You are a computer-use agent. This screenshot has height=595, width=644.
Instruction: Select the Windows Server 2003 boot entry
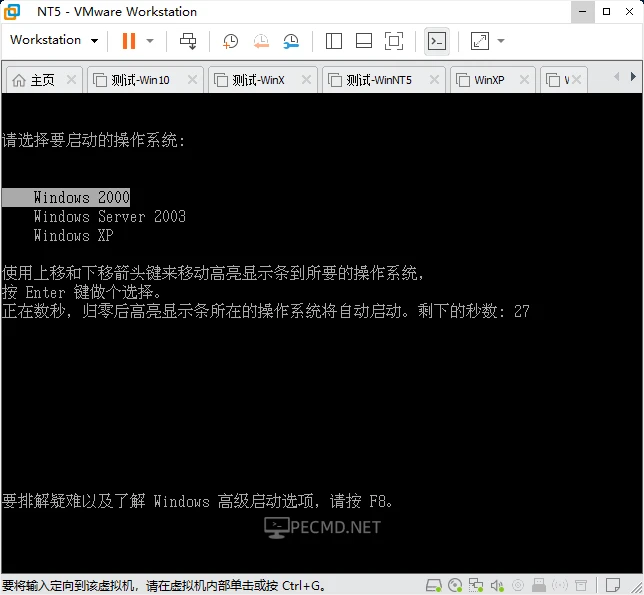click(x=110, y=216)
